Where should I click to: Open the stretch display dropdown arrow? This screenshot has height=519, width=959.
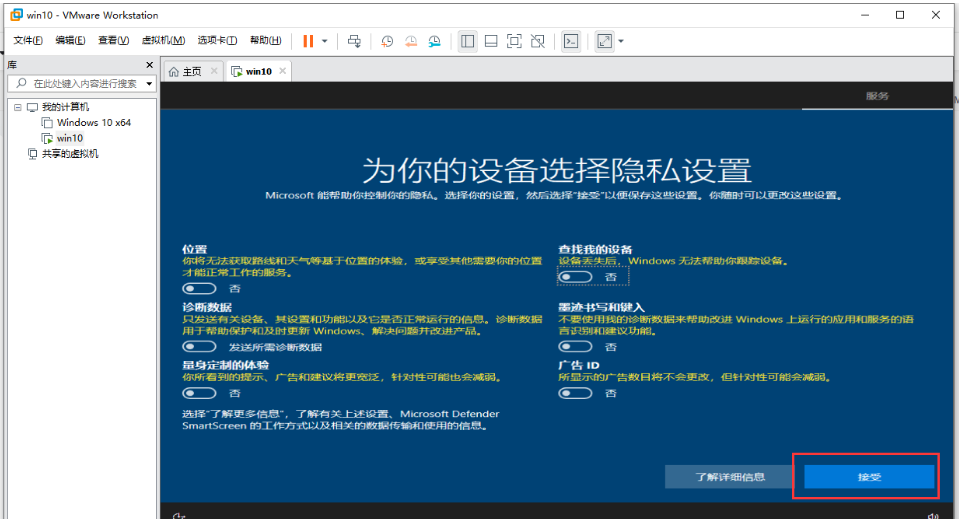621,41
